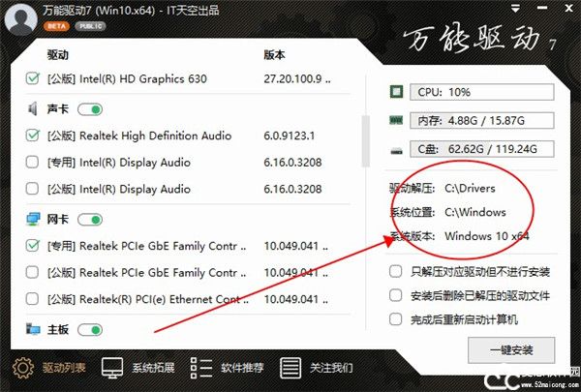The image size is (581, 392).
Task: Minimize the window
Action: pyautogui.click(x=541, y=9)
